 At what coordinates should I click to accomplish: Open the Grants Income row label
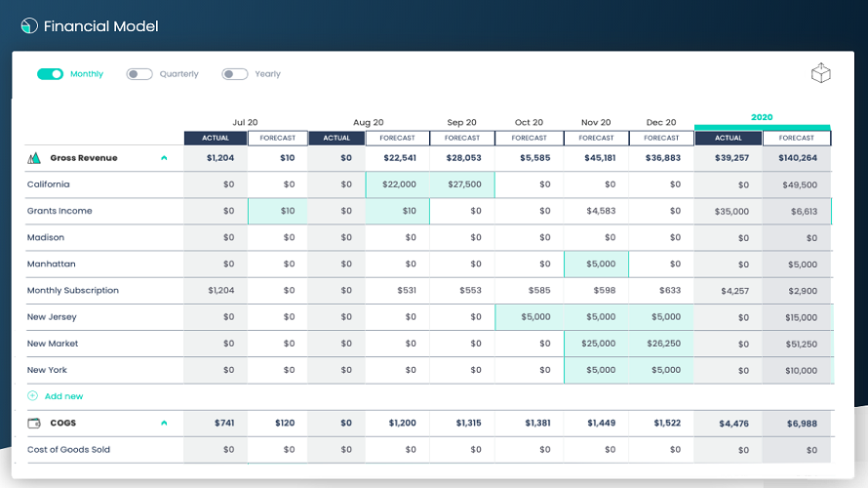pos(59,211)
